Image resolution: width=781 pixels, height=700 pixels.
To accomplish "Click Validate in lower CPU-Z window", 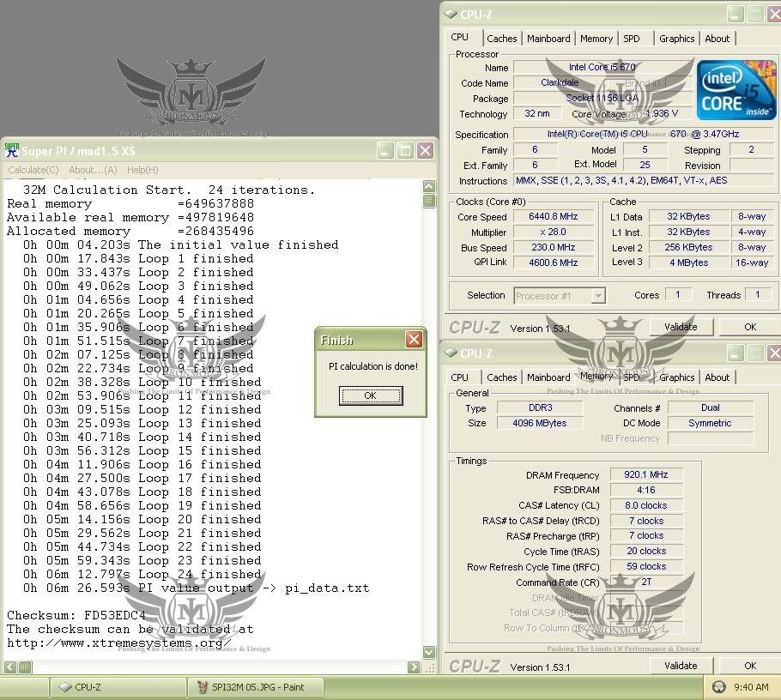I will tap(681, 666).
